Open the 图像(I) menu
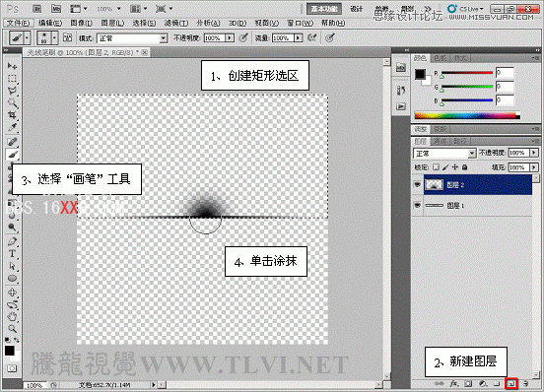This screenshot has width=544, height=392. [x=81, y=23]
